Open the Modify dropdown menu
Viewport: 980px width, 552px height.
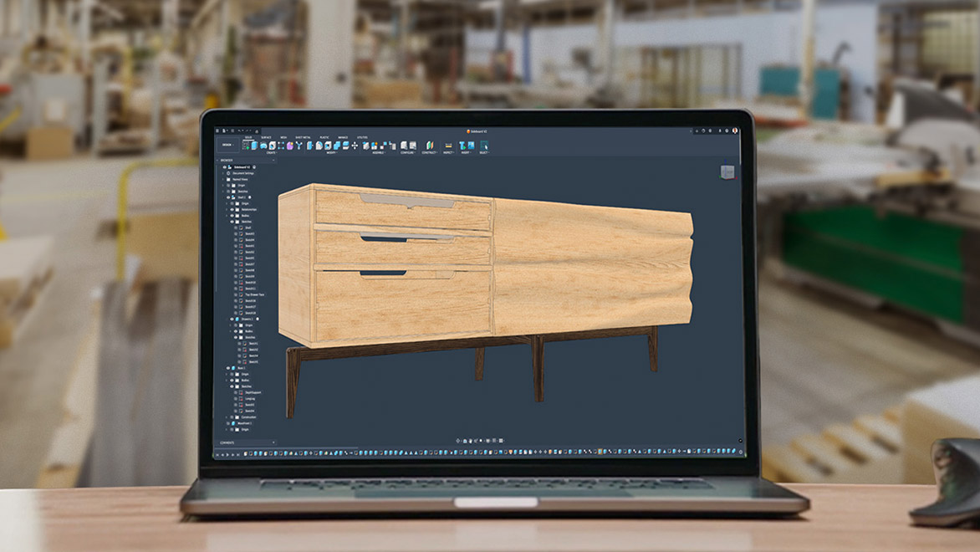click(x=332, y=152)
